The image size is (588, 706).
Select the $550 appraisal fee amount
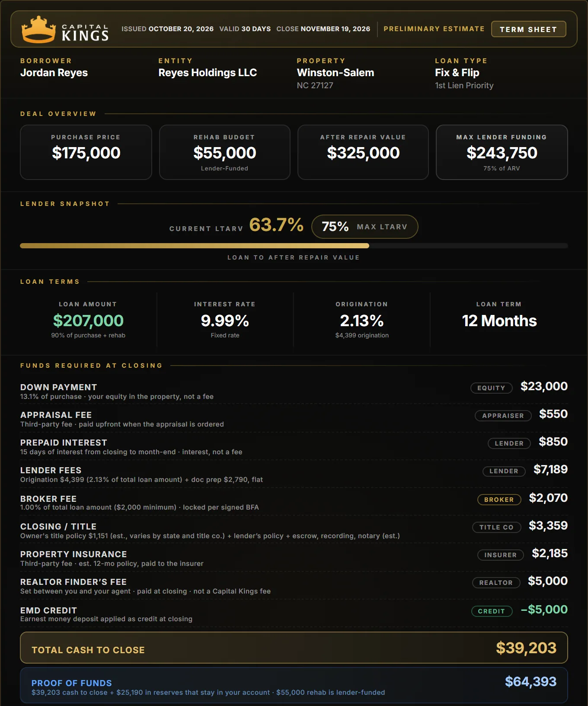(553, 414)
